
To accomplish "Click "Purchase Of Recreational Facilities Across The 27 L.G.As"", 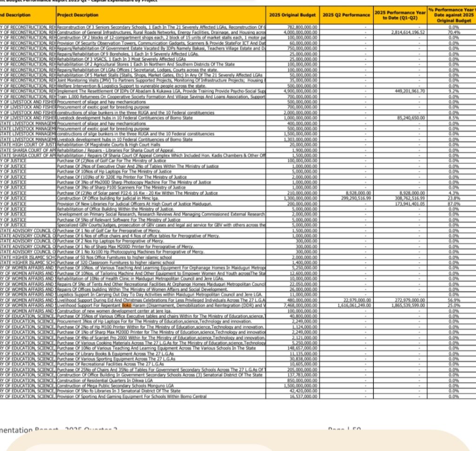I will tap(110, 364).
